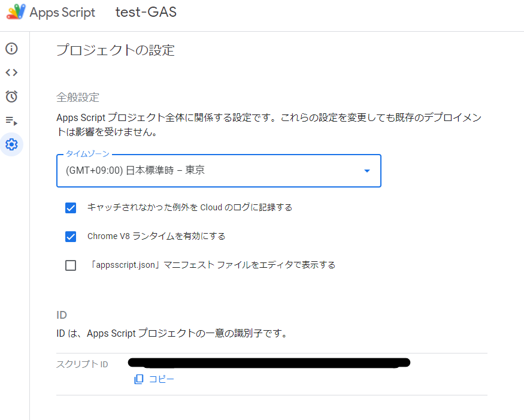This screenshot has width=524, height=420.
Task: Click the redacted script ID value
Action: pyautogui.click(x=269, y=362)
